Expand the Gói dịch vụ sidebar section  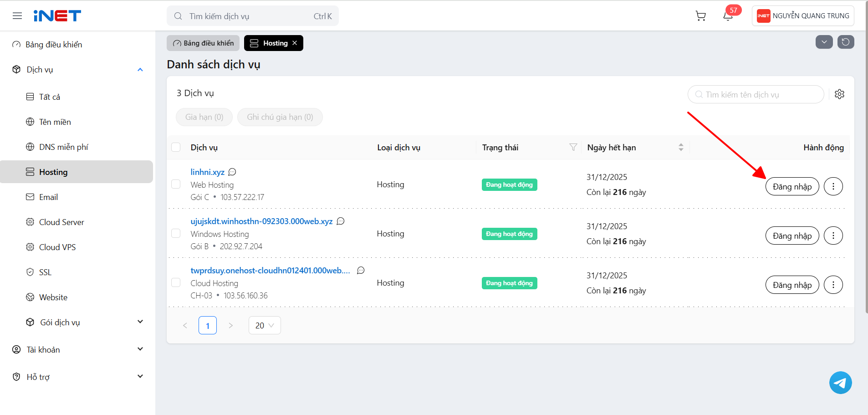point(140,322)
